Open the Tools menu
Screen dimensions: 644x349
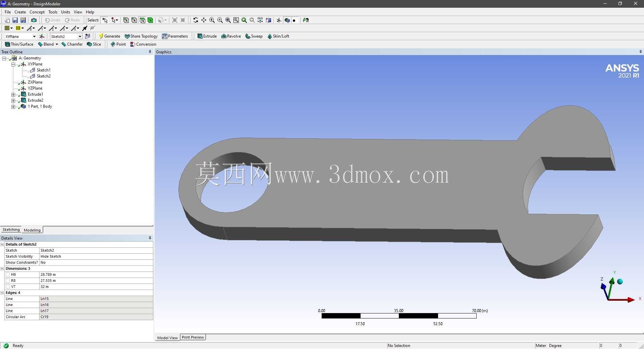(x=53, y=12)
